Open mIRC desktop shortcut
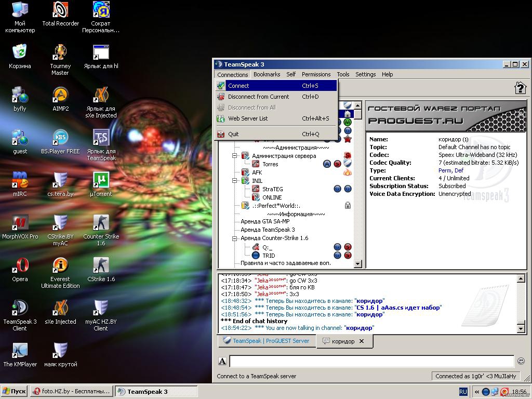The height and width of the screenshot is (399, 532). (20, 184)
